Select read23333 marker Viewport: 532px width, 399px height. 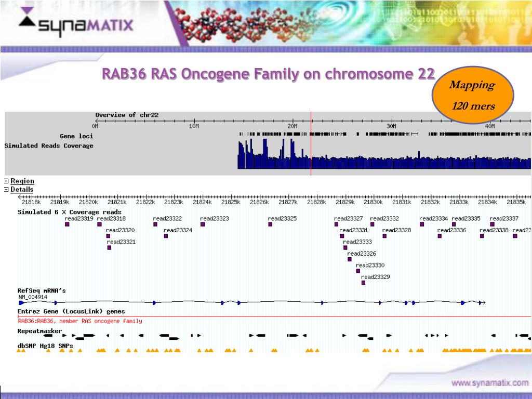click(345, 248)
